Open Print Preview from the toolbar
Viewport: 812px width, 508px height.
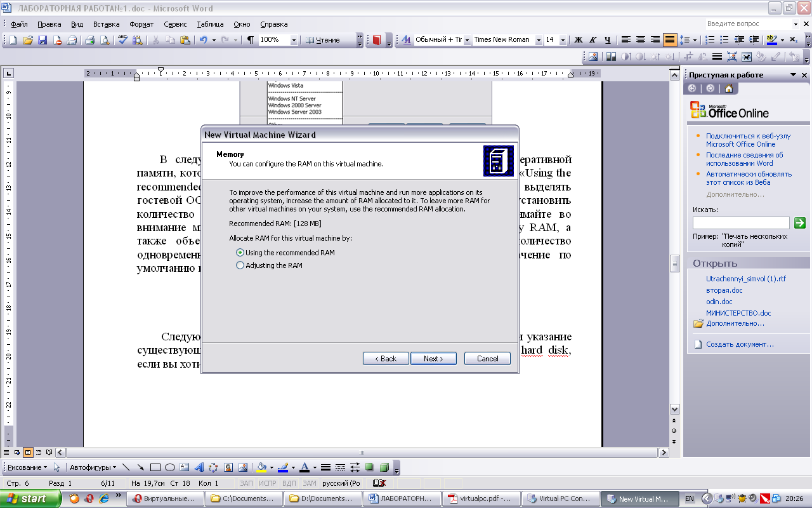[105, 40]
